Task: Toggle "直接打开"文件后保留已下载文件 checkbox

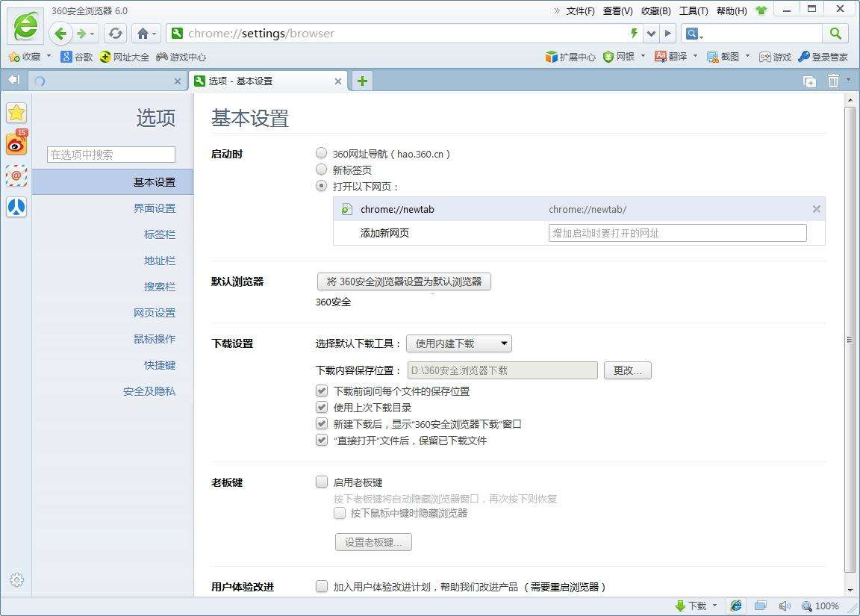Action: 322,441
